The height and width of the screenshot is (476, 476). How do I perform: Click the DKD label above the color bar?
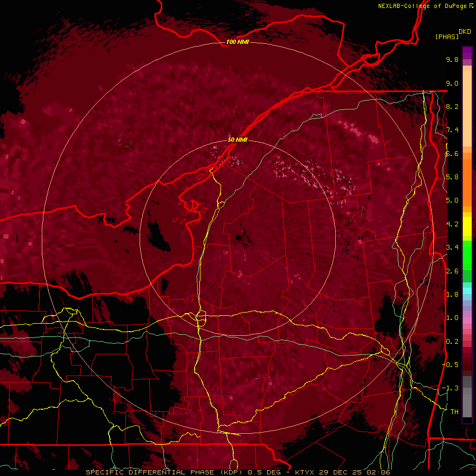(464, 32)
